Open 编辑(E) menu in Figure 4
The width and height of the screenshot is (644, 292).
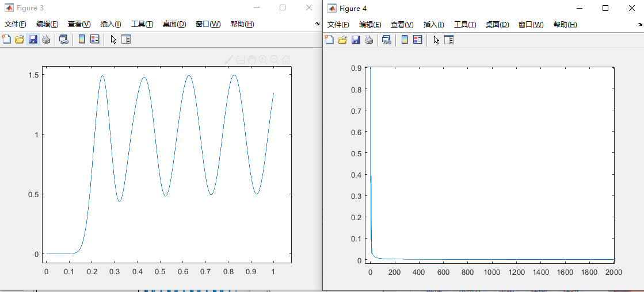[370, 25]
